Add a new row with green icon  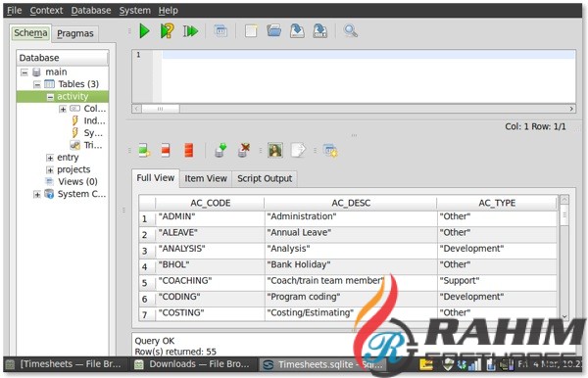(x=144, y=150)
